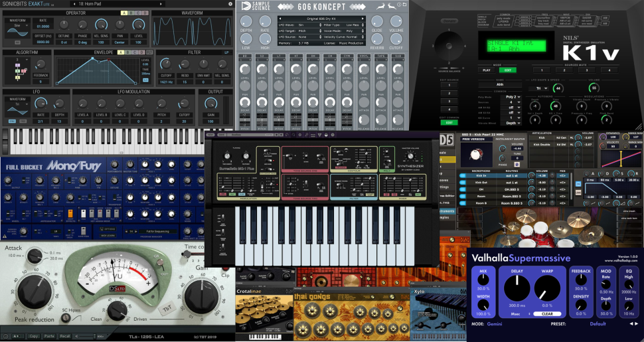Click the SSD5 phase invert icon

517,165
